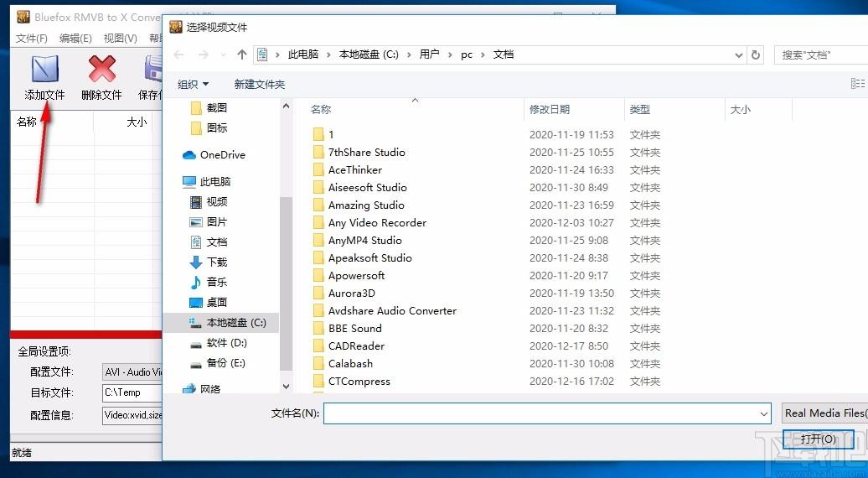Select the Aurora3D folder

[344, 294]
